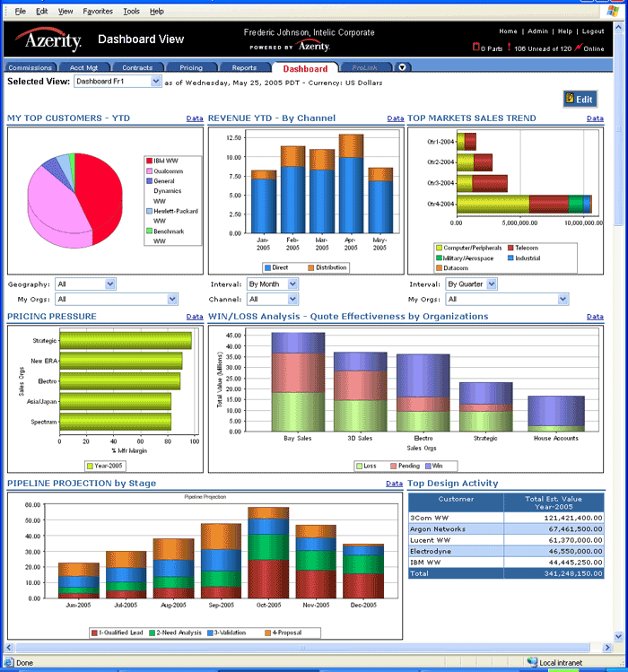Screen dimensions: 628x672
Task: Open the View menu
Action: [x=65, y=11]
